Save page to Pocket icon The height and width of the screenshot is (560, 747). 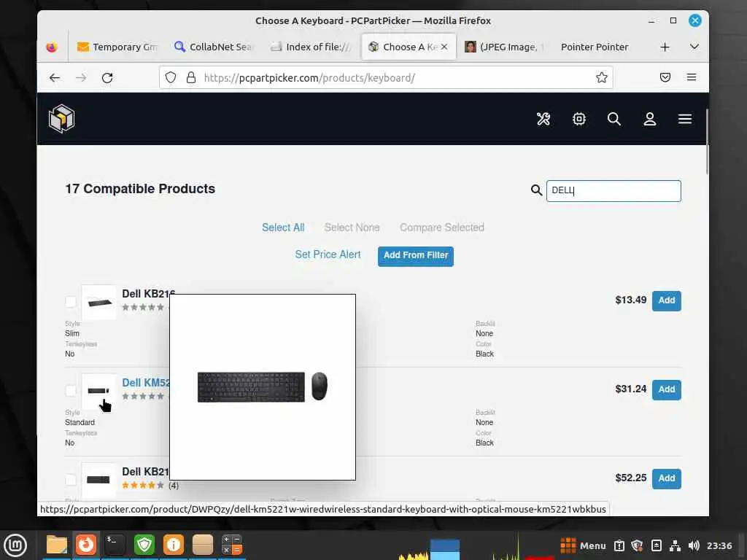665,77
